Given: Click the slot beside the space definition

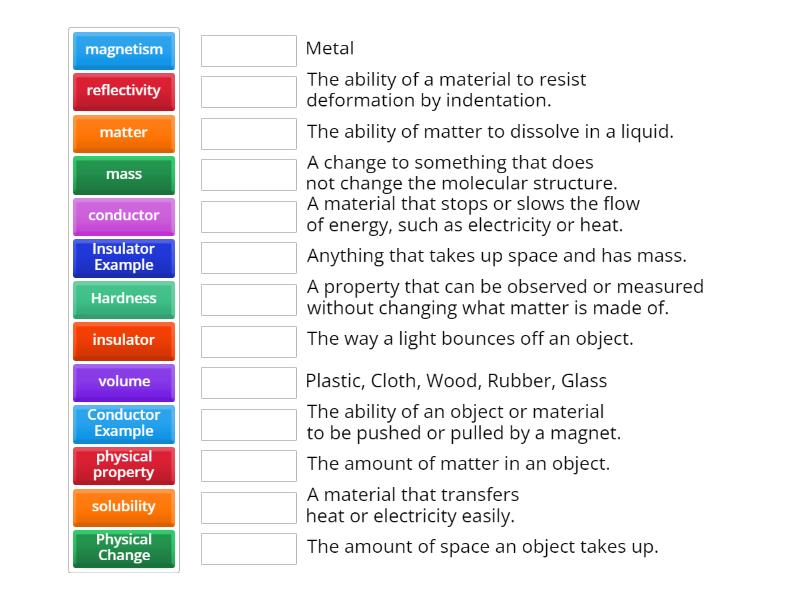Looking at the screenshot, I should (249, 548).
